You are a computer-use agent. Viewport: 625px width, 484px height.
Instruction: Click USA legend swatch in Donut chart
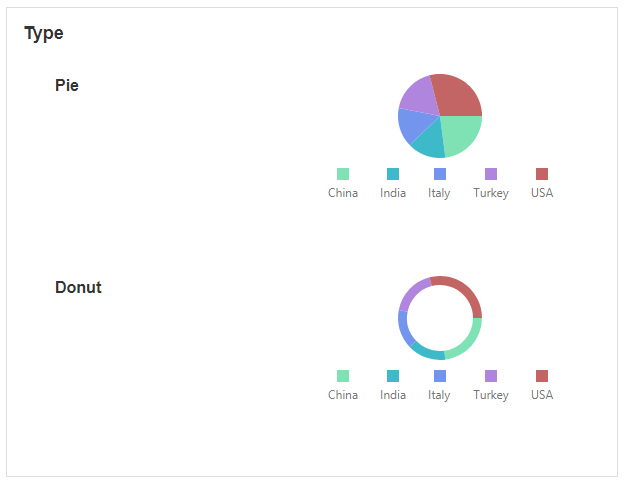tap(542, 376)
